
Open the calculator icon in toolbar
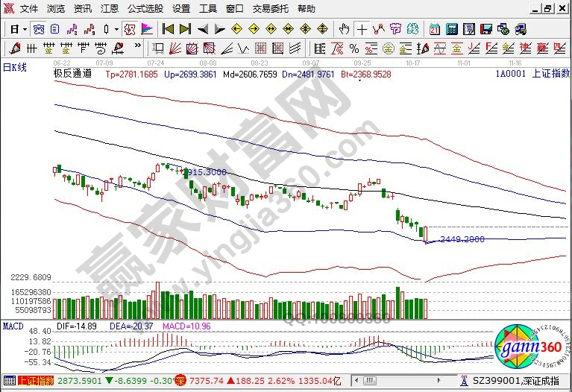(451, 29)
